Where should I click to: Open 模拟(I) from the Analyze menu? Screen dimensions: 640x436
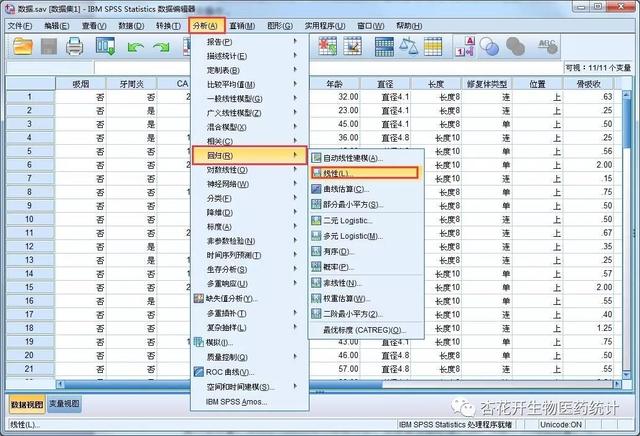click(x=249, y=342)
